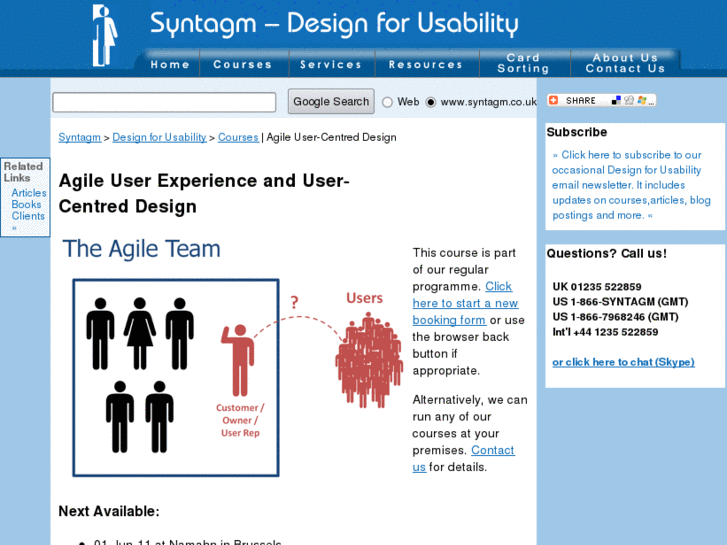Click the 'Subscribe' heading text
Viewport: 727px width, 545px height.
577,132
